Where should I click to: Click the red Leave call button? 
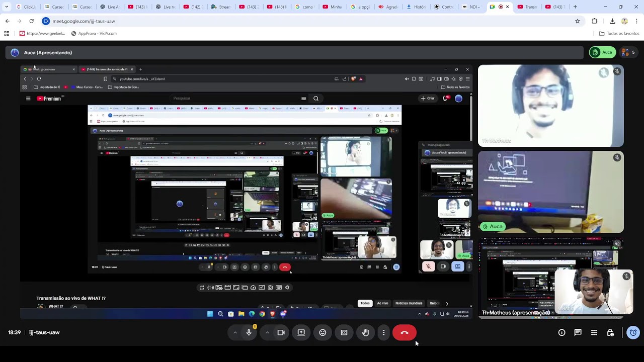pos(405,332)
